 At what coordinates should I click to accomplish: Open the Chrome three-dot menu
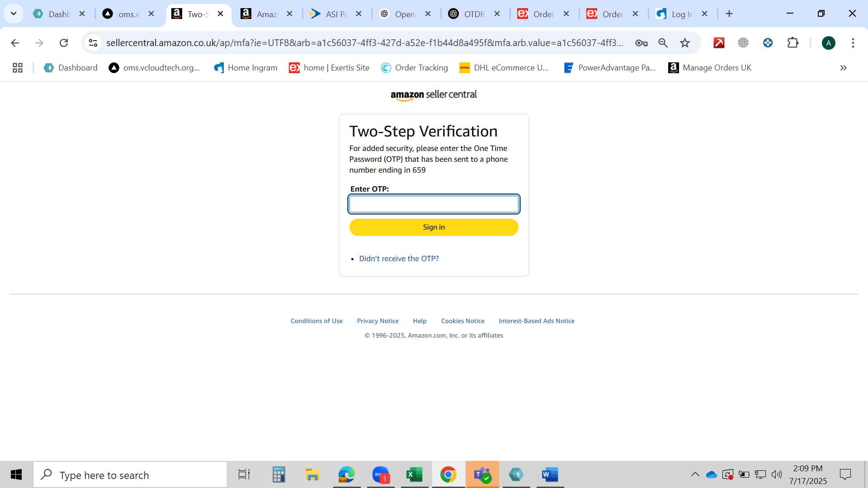853,43
